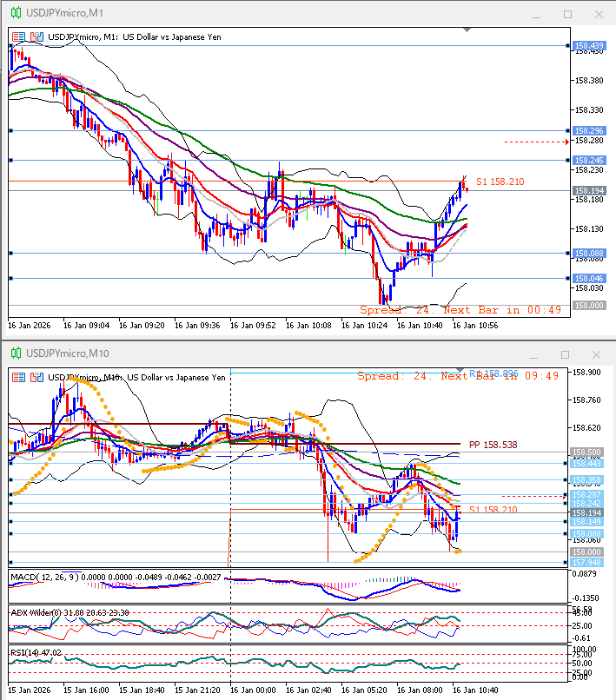Minimize the USDJPYmicro,M10 chart window
Image resolution: width=616 pixels, height=700 pixels.
[539, 353]
